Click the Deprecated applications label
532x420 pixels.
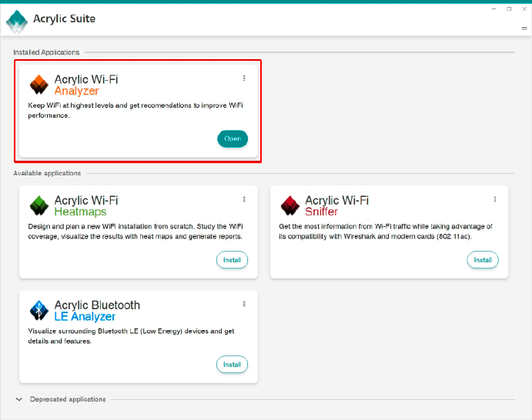(x=68, y=399)
